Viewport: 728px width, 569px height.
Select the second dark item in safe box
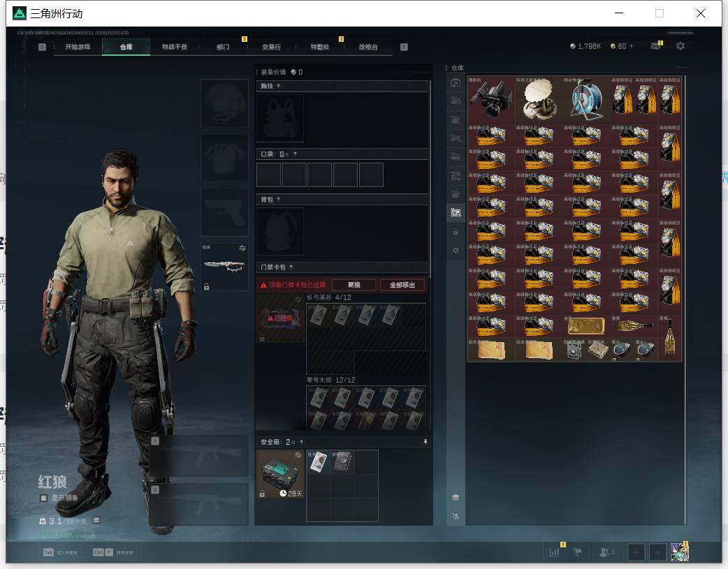tap(342, 461)
